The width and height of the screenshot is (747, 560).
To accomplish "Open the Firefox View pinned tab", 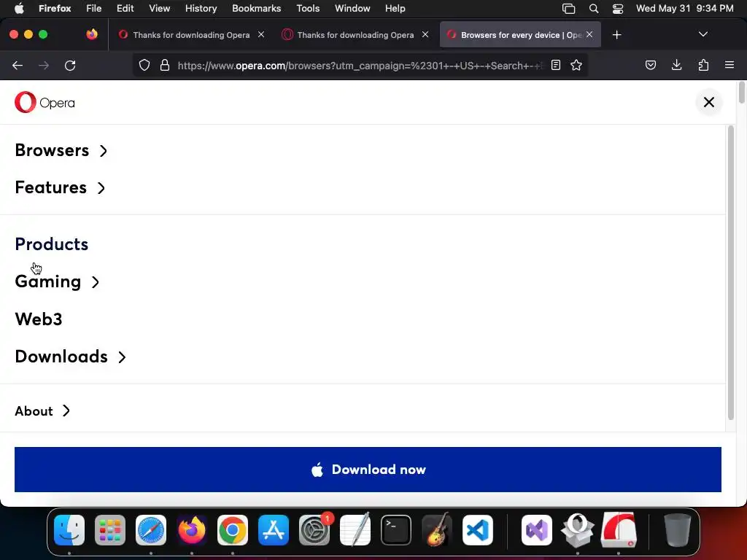I will 92,34.
